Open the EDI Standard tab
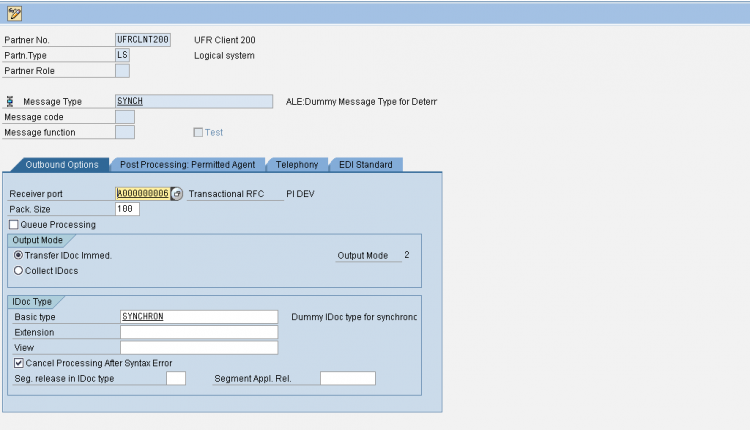The width and height of the screenshot is (750, 430). click(366, 165)
